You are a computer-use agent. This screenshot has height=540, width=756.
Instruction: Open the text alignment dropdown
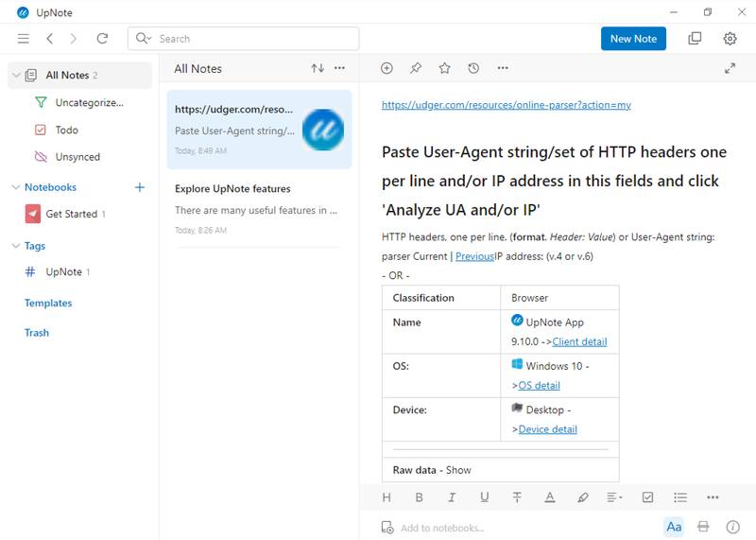[x=614, y=497]
